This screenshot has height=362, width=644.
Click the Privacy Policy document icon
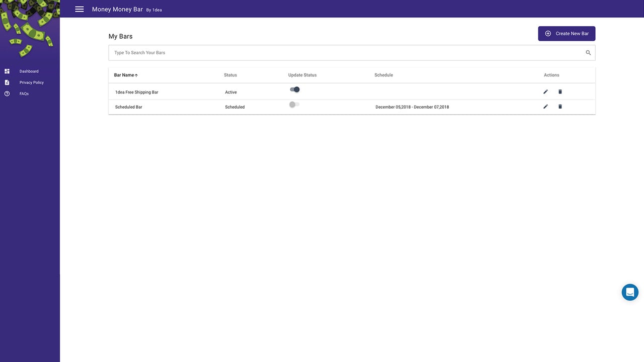coord(7,82)
